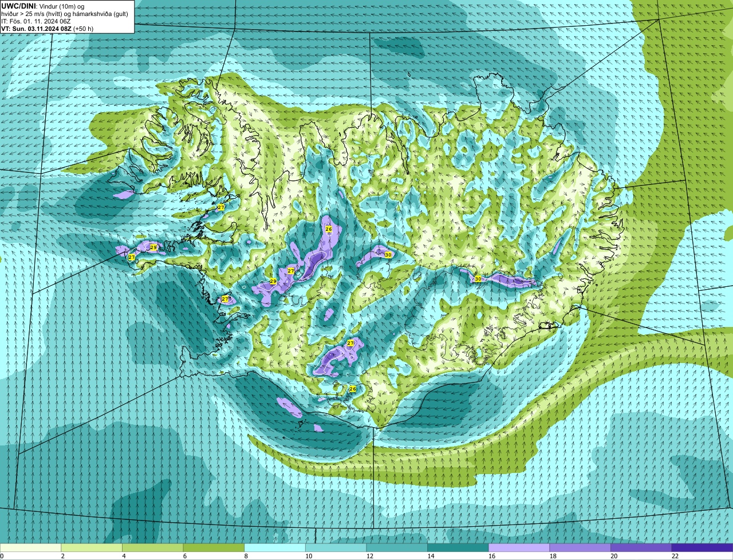
Task: Click the legend scale value 6
Action: click(x=185, y=556)
